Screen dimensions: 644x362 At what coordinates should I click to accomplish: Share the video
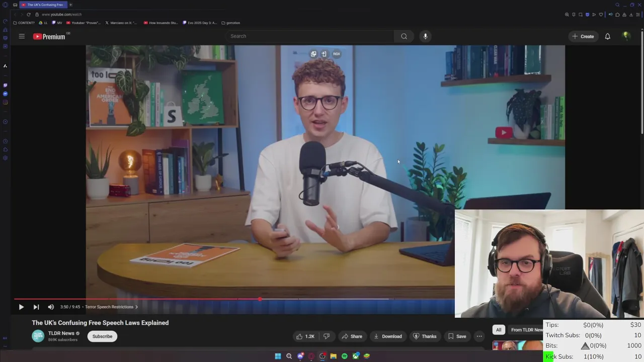point(352,336)
